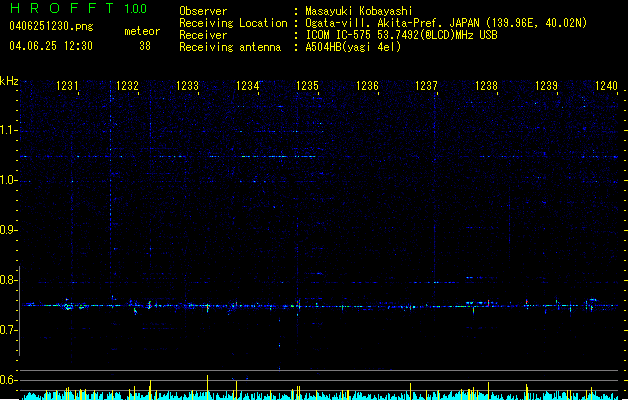The image size is (629, 400).
Task: Click the 1237 time marker
Action: coord(426,86)
